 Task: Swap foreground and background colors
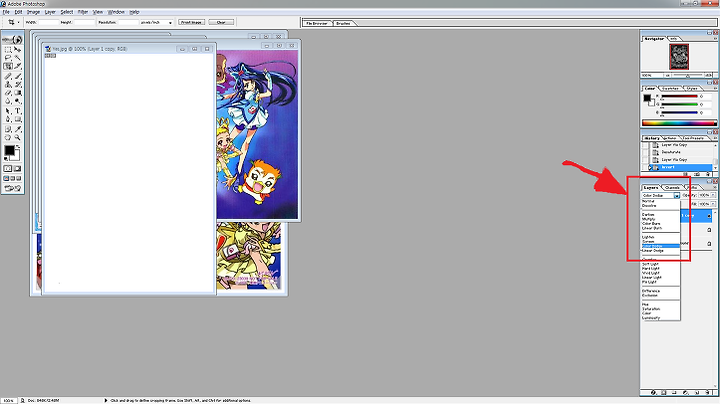(x=18, y=144)
